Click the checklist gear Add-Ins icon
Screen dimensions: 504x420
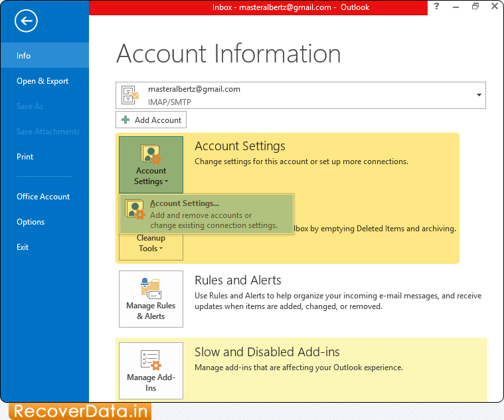tap(151, 360)
